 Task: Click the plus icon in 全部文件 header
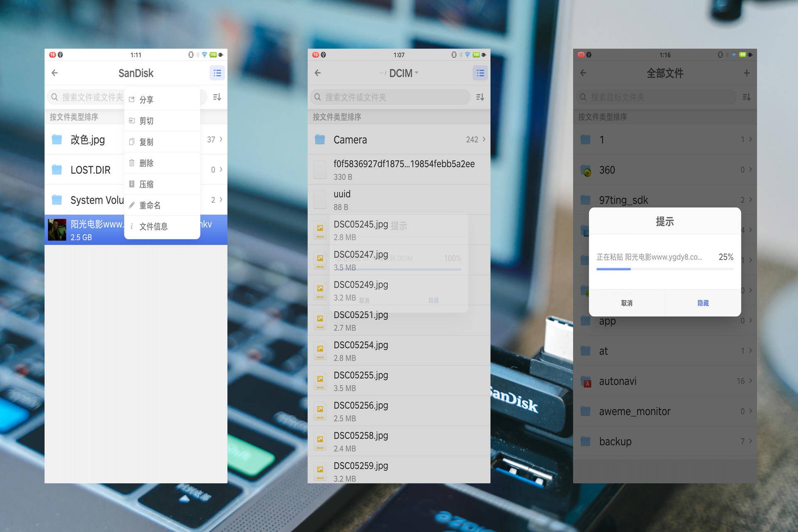click(746, 73)
